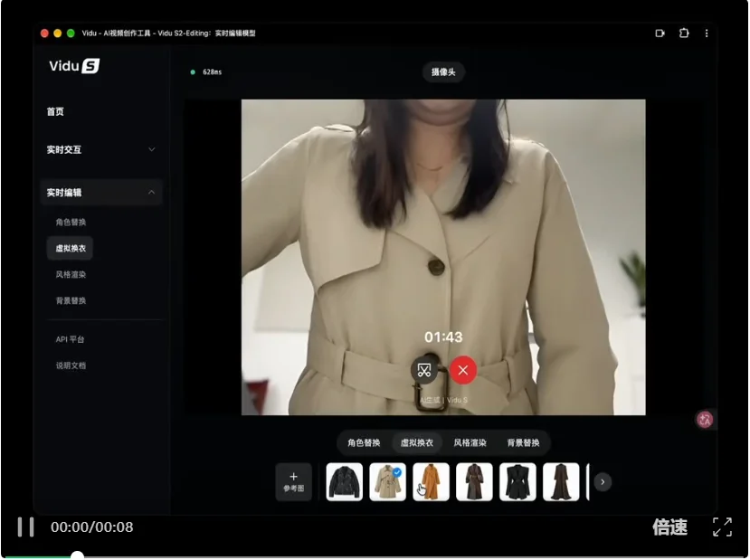The image size is (750, 560).
Task: Open 背景替换 in the sidebar
Action: tap(71, 300)
